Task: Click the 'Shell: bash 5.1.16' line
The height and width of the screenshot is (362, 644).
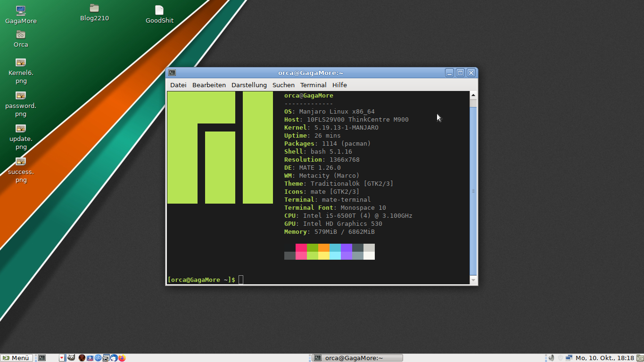Action: pos(318,152)
